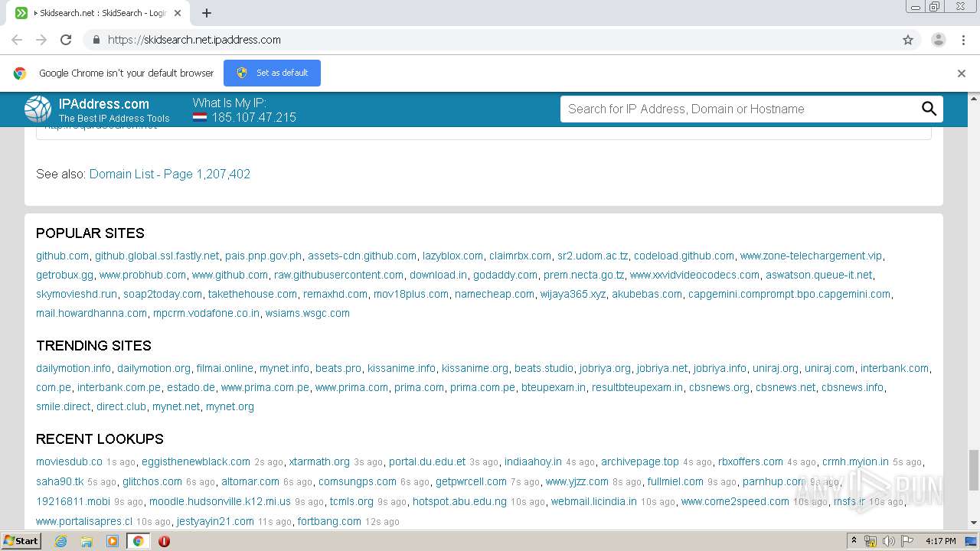Screen dimensions: 980x551
Task: Open the smile.direct link
Action: pos(63,406)
